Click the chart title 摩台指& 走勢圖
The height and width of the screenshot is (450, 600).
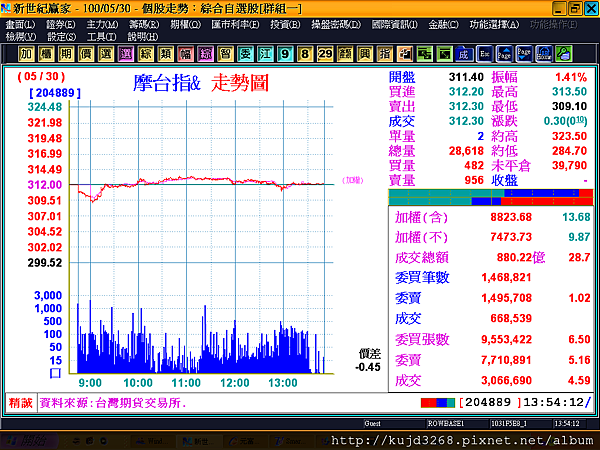pos(201,83)
